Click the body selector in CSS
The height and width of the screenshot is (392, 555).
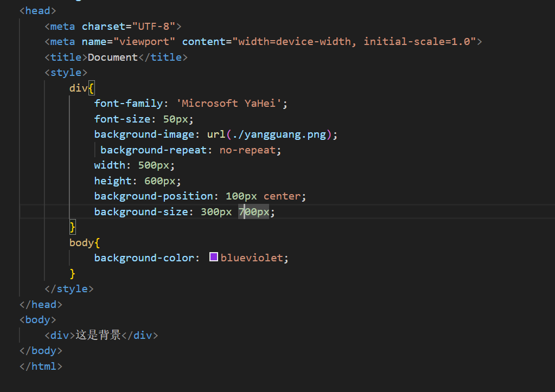pyautogui.click(x=82, y=243)
